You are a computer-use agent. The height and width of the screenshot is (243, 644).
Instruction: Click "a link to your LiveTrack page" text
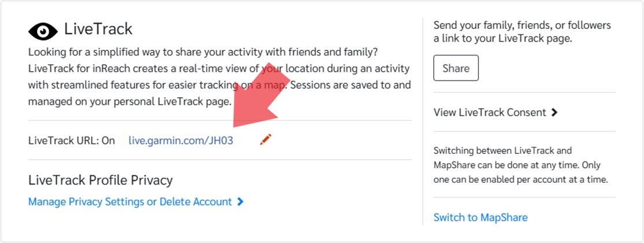502,39
